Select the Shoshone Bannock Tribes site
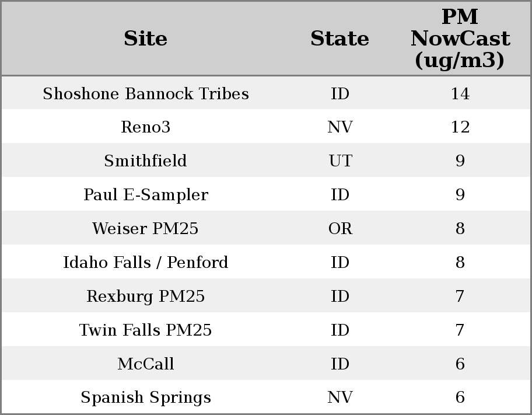The width and height of the screenshot is (532, 415). coord(146,94)
